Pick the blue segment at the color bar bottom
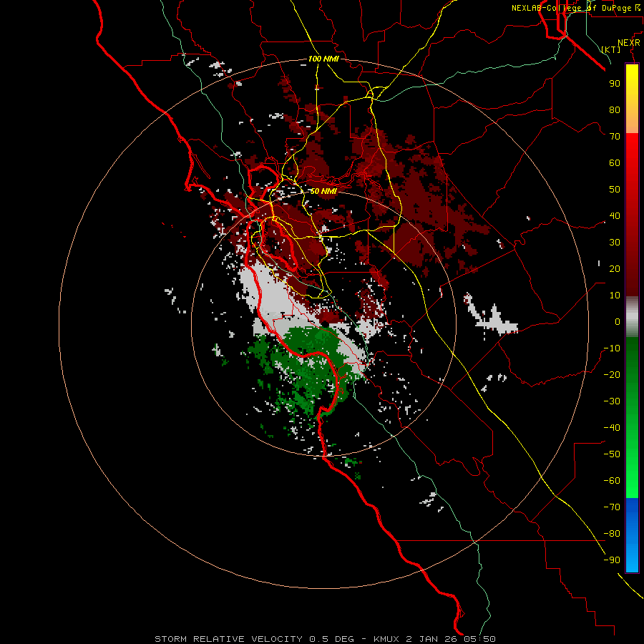644x644 pixels. (632, 535)
